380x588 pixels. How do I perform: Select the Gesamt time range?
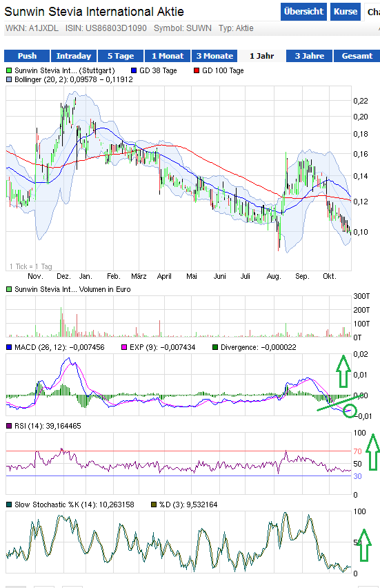[x=357, y=56]
